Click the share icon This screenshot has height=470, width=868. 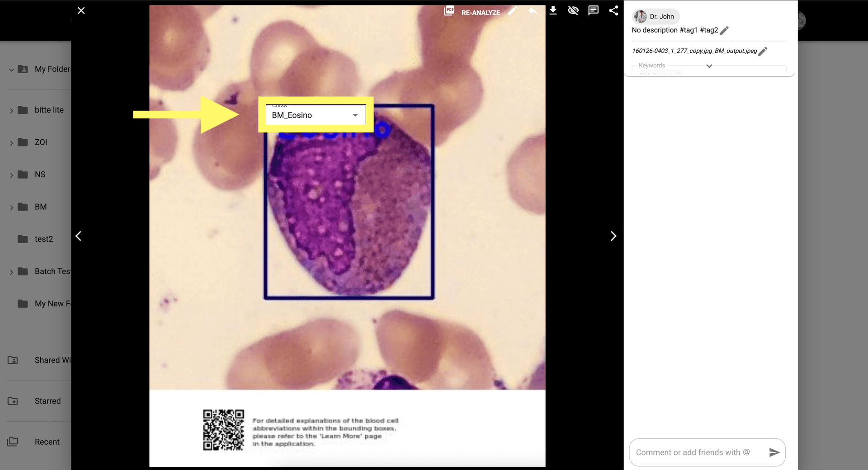pyautogui.click(x=613, y=10)
